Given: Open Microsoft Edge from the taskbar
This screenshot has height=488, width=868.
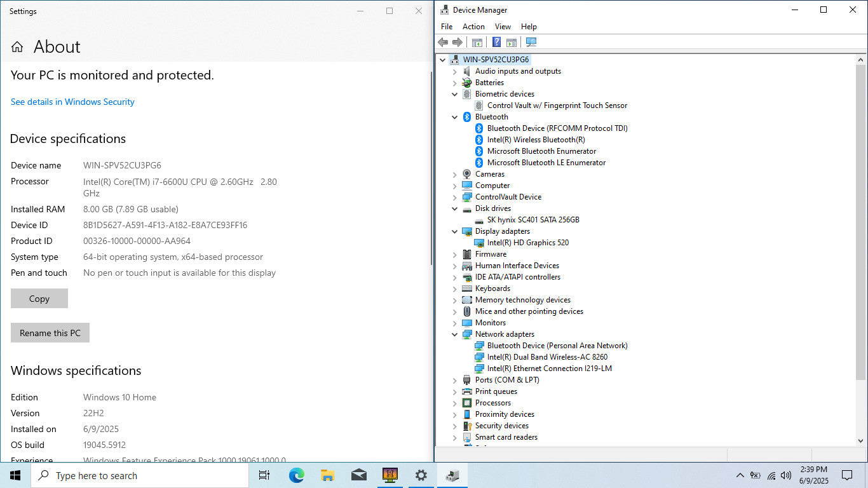Looking at the screenshot, I should [296, 475].
